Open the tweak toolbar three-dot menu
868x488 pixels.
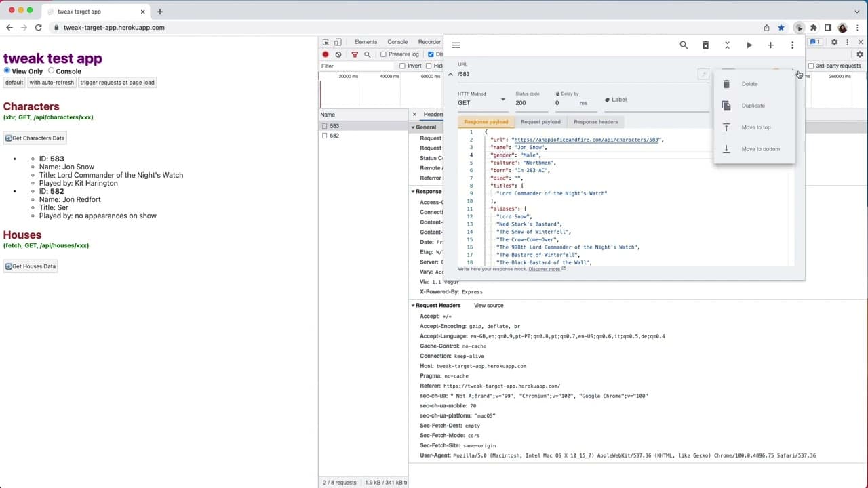[792, 45]
